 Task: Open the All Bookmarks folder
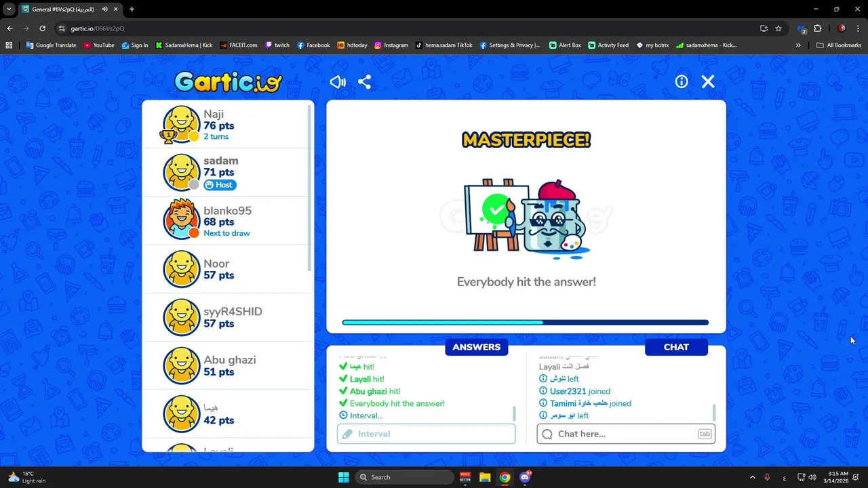pos(839,45)
